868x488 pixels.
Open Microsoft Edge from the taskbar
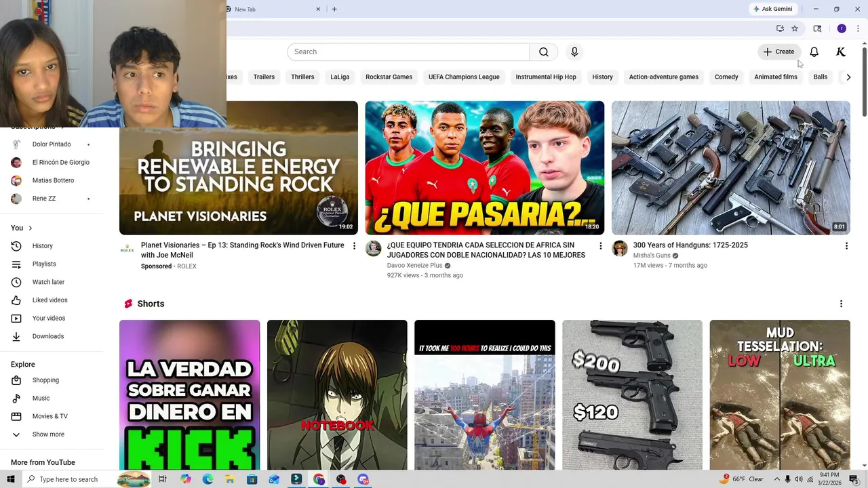click(208, 479)
